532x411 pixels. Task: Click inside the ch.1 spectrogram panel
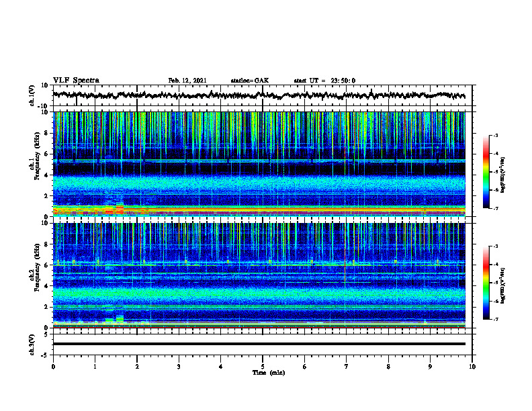pyautogui.click(x=259, y=164)
